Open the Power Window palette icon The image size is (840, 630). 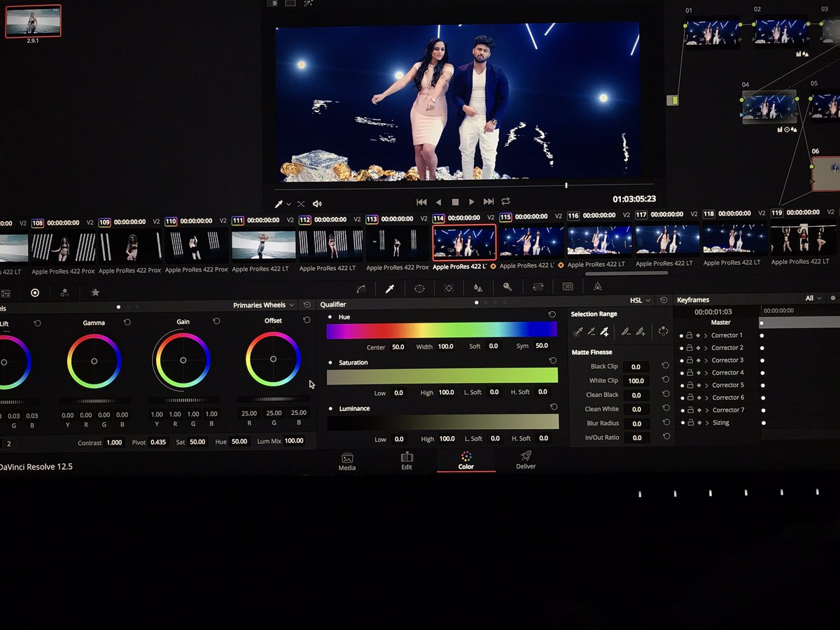(419, 288)
